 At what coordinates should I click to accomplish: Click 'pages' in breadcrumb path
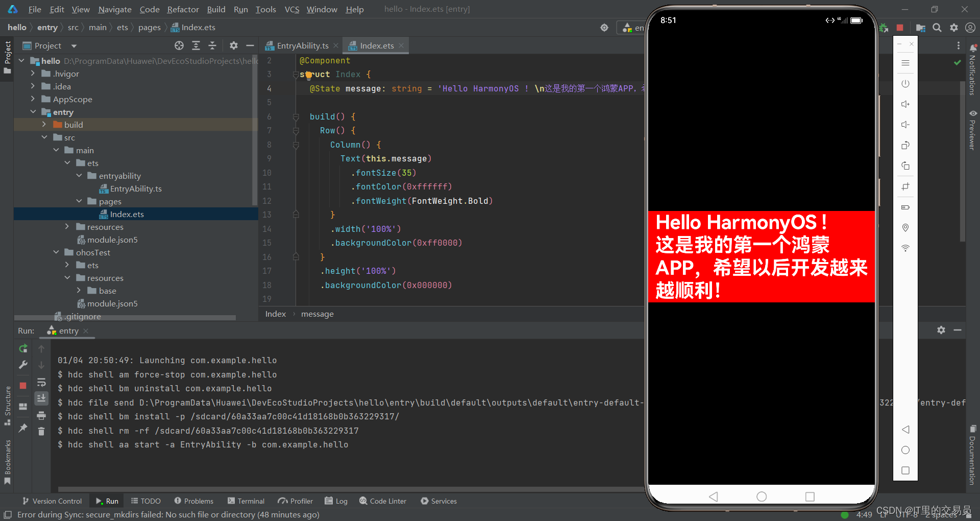(150, 28)
